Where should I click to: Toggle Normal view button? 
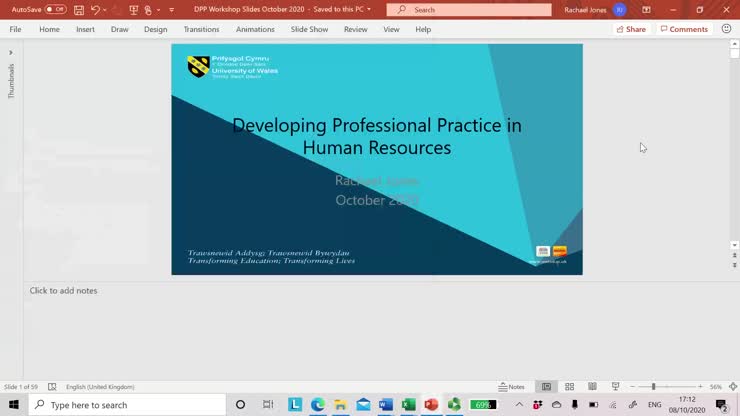pyautogui.click(x=546, y=387)
